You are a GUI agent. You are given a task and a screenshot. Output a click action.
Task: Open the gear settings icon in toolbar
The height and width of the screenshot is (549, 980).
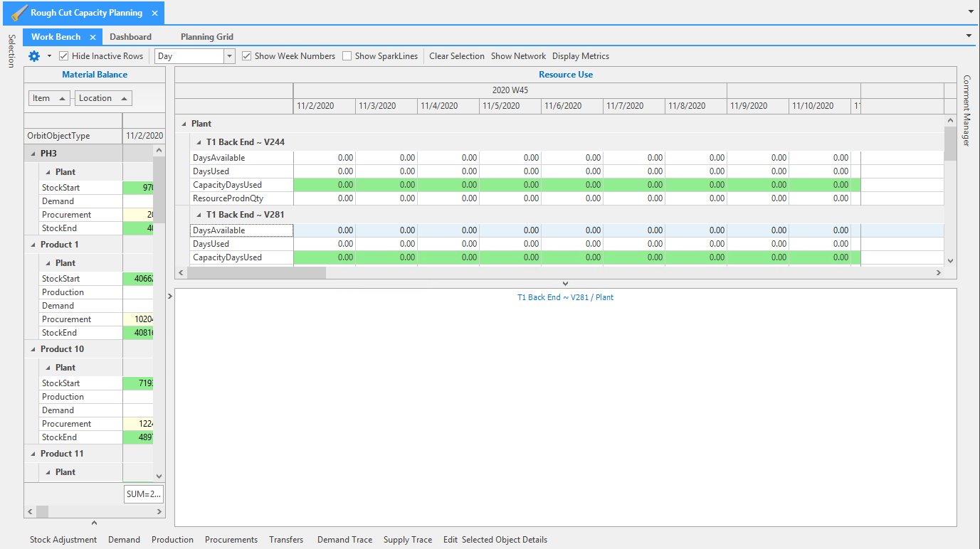[x=33, y=56]
